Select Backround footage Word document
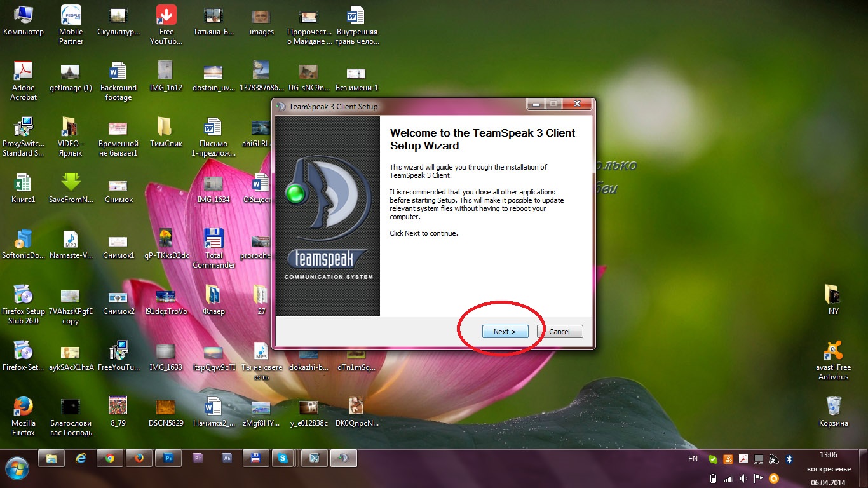Screen dimensions: 868x488 pyautogui.click(x=118, y=81)
